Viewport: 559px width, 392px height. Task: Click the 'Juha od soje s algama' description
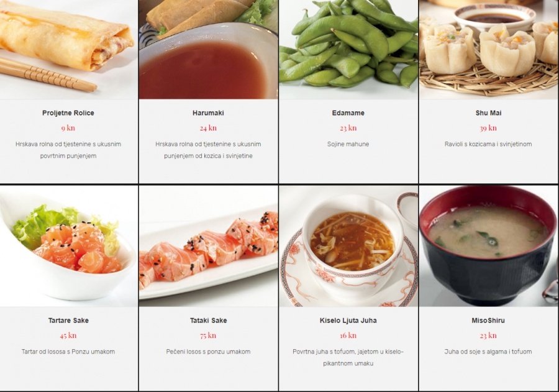[488, 352]
